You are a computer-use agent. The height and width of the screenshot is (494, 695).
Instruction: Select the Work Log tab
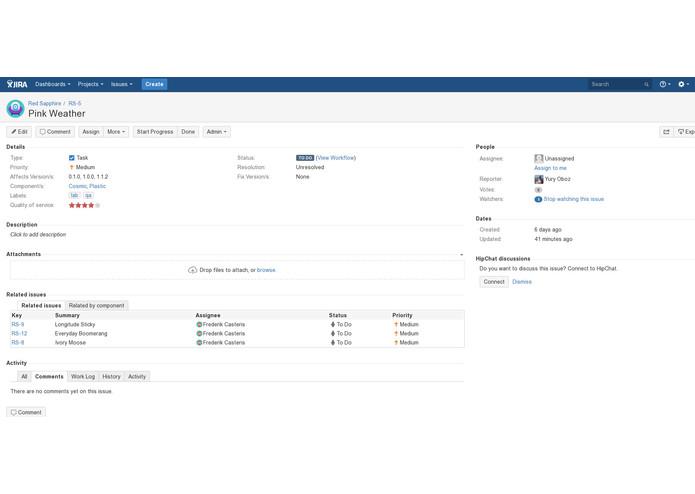(83, 376)
